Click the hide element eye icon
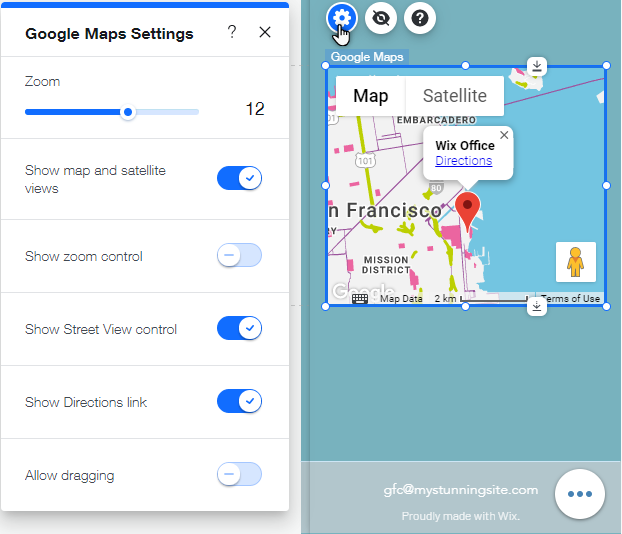622x534 pixels. [381, 17]
